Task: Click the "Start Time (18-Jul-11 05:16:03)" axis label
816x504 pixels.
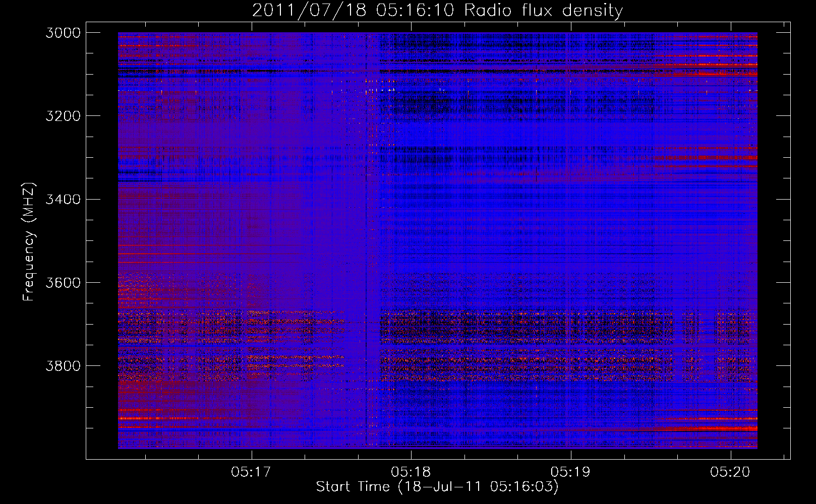Action: point(437,487)
